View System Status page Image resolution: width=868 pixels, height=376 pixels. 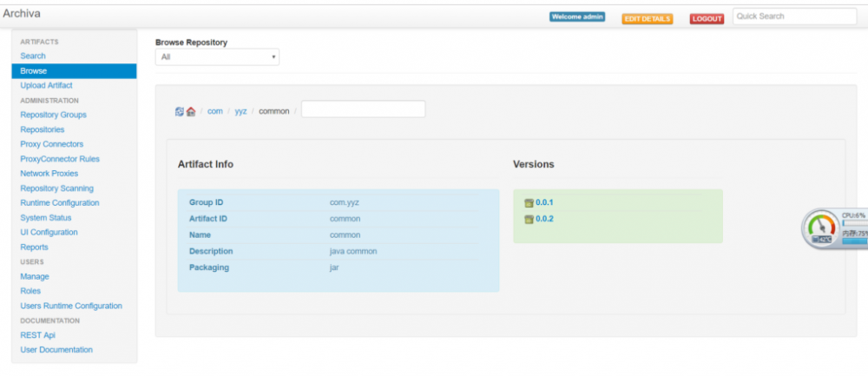pos(46,218)
